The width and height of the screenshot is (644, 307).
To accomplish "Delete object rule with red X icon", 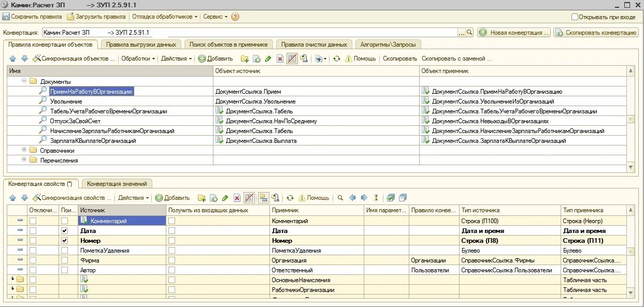I will 280,59.
